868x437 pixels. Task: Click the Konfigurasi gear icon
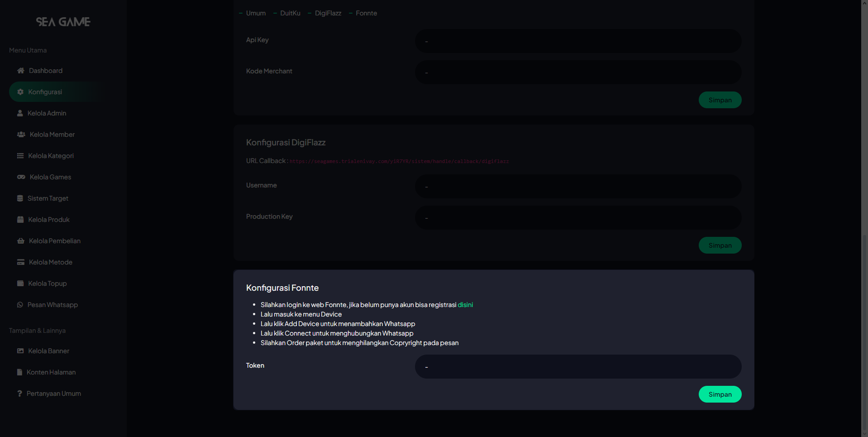20,92
